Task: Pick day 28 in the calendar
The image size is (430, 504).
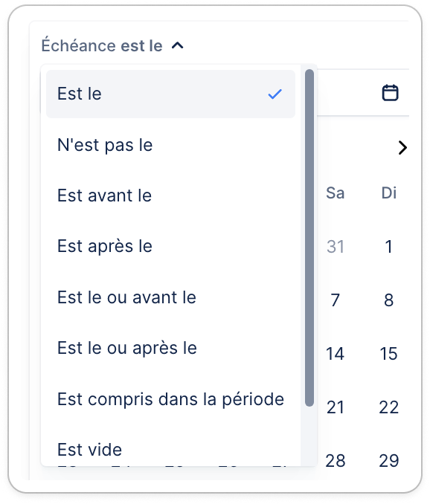Action: [335, 461]
